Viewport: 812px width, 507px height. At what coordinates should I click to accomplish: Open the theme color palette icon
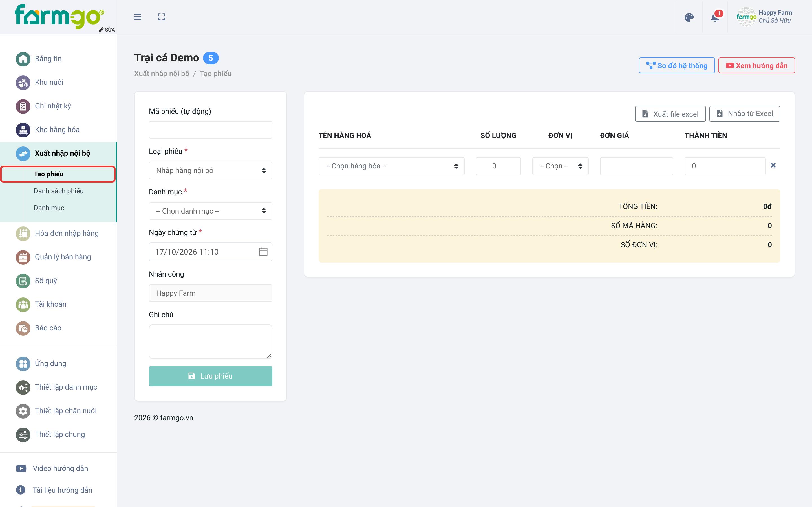pyautogui.click(x=689, y=17)
